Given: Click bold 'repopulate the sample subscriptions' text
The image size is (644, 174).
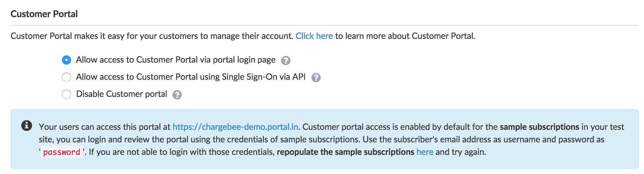Looking at the screenshot, I should pos(345,152).
